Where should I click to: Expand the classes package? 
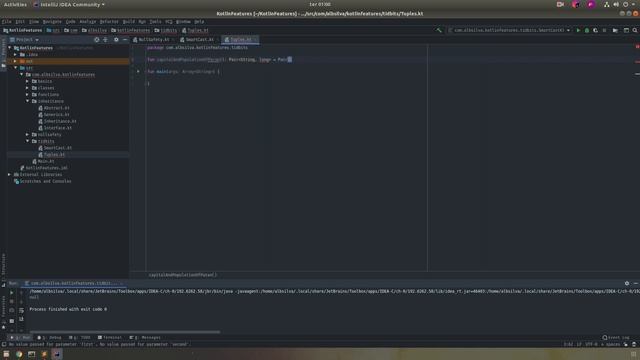pyautogui.click(x=28, y=88)
